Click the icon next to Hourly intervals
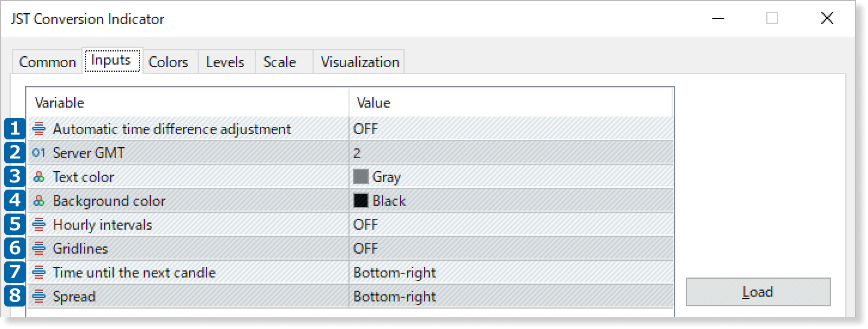The image size is (868, 329). click(x=40, y=225)
